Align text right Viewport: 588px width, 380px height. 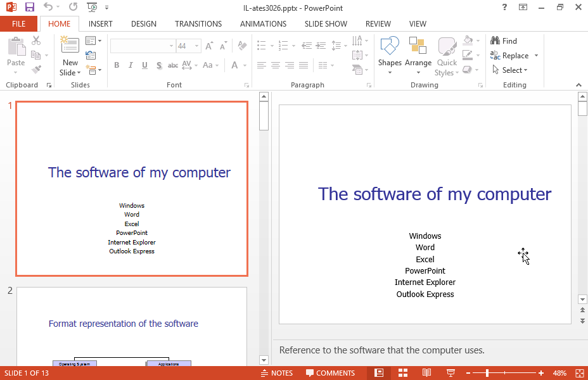coord(290,65)
